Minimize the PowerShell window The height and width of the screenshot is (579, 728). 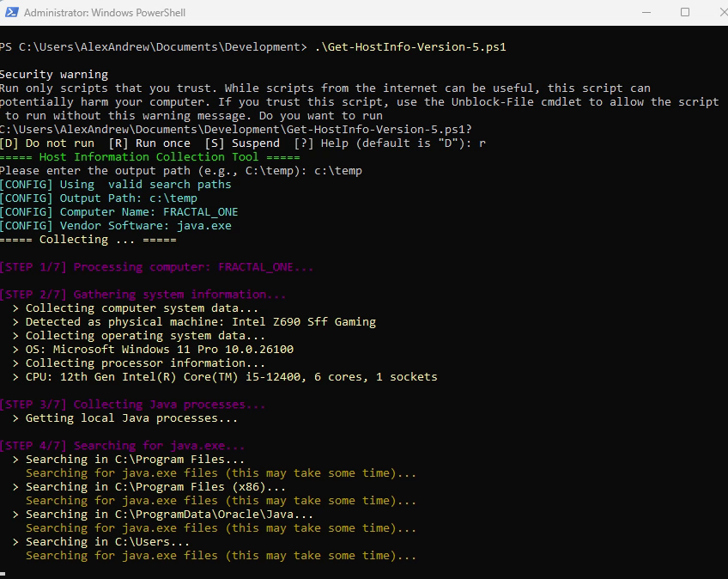coord(646,13)
